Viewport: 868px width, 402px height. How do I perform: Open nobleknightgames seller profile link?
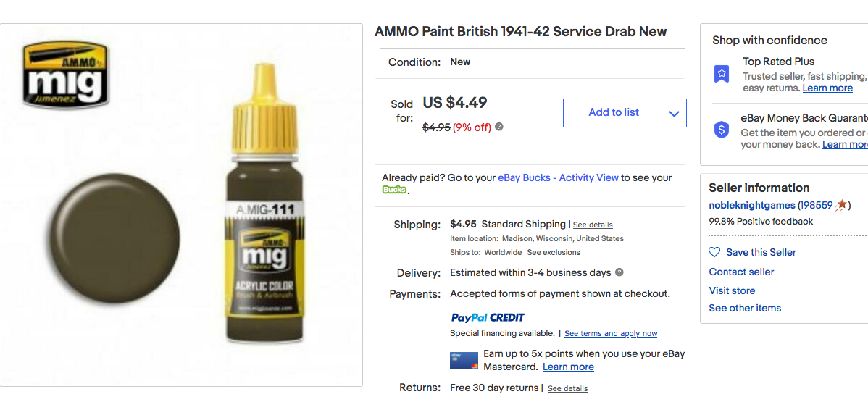pyautogui.click(x=752, y=205)
